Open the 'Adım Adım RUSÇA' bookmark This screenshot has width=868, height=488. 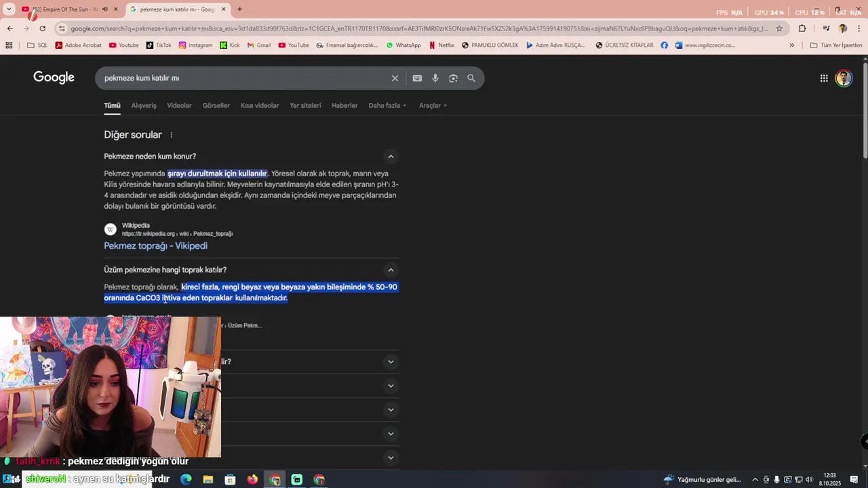tap(555, 45)
